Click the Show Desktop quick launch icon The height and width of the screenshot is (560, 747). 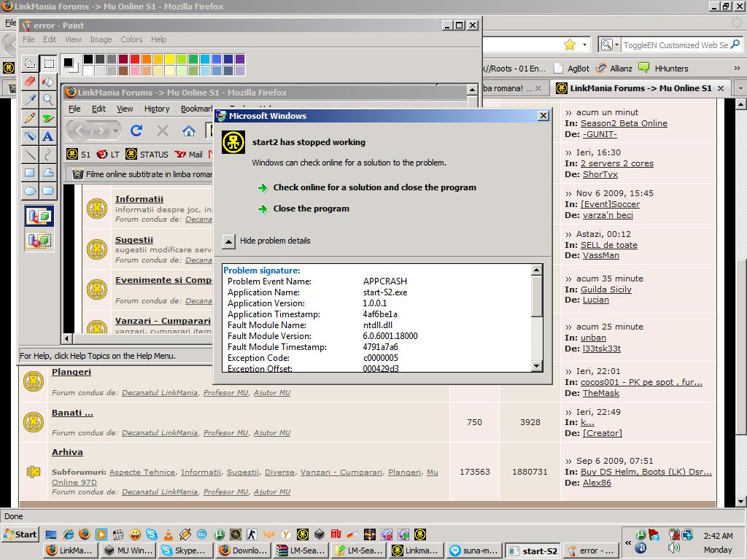click(51, 534)
